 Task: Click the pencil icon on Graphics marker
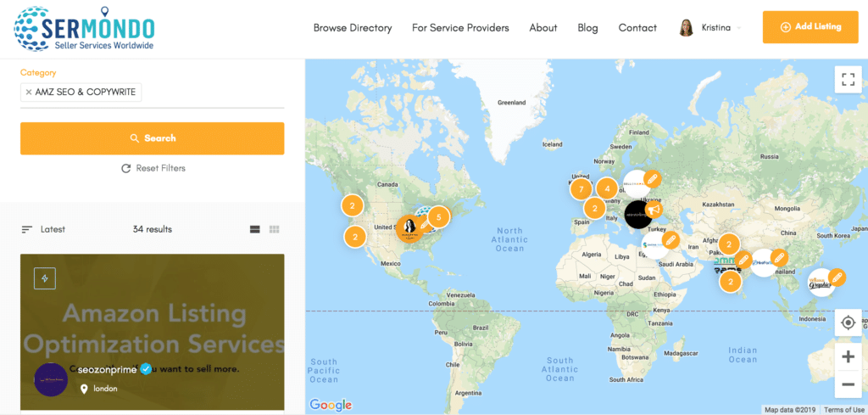click(x=837, y=277)
